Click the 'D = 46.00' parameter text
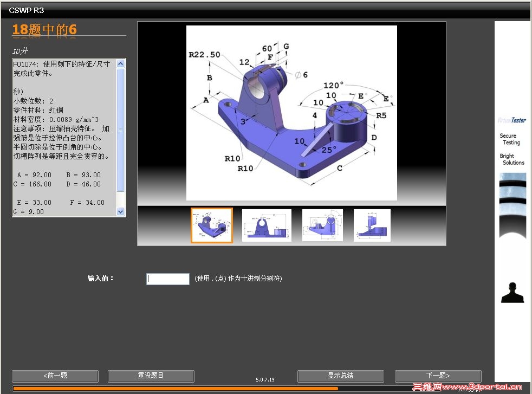 coord(83,184)
